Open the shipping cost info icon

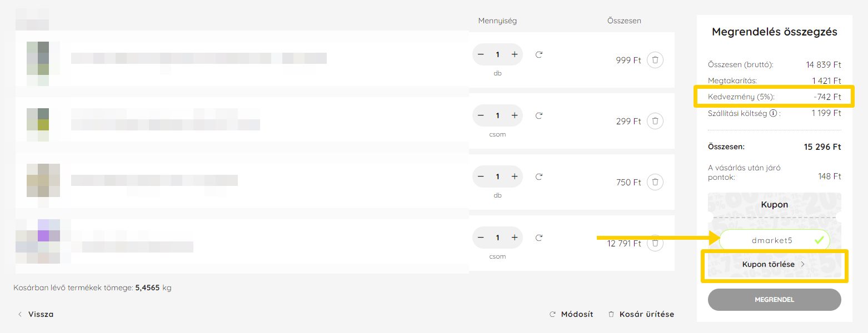[773, 113]
